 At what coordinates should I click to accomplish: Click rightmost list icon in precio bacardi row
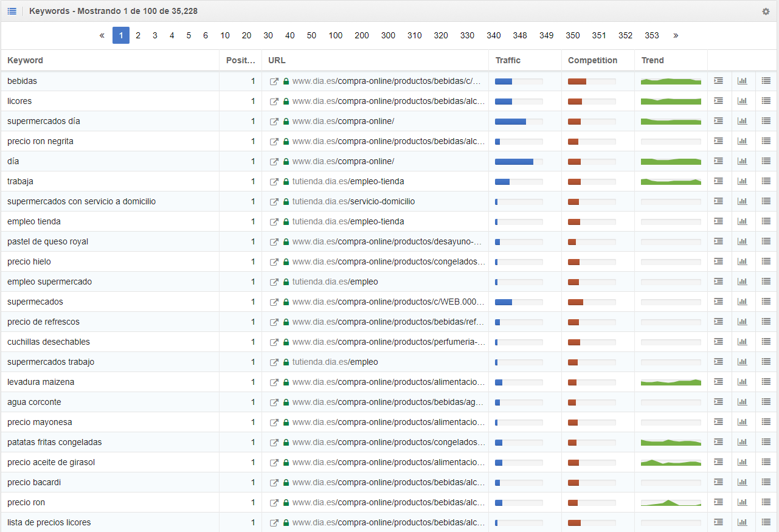(x=766, y=482)
